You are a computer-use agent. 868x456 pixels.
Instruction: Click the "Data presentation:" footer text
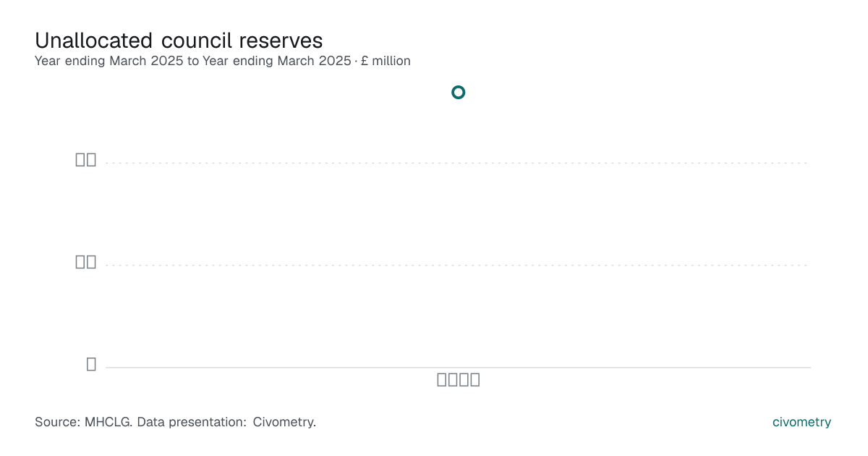tap(192, 422)
